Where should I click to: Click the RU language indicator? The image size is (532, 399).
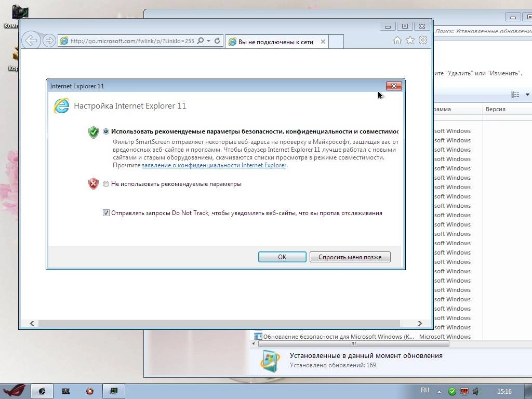(425, 390)
